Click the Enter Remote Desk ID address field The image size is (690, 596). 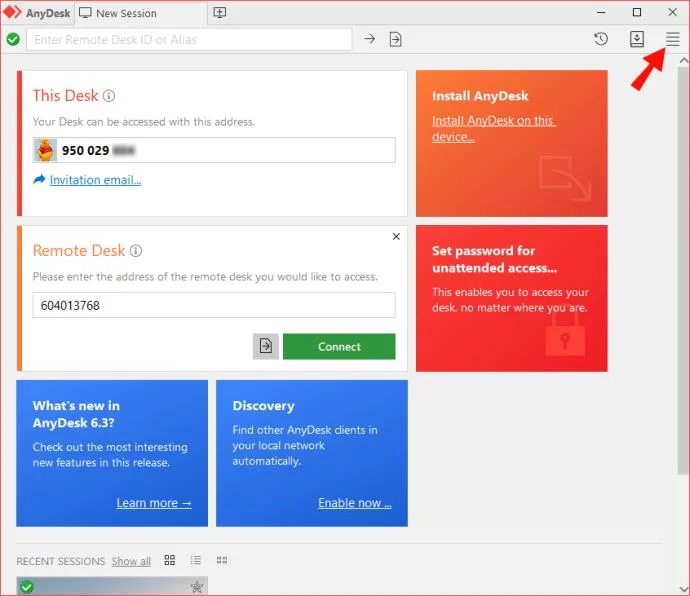coord(189,40)
